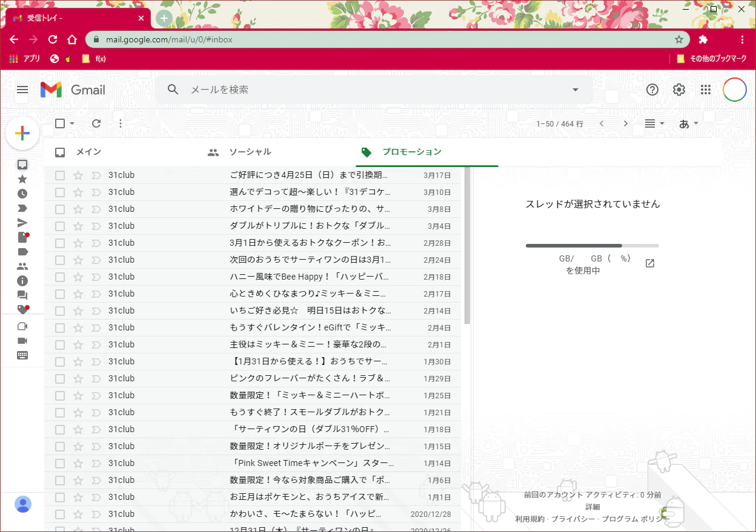
Task: Open the Starred folder in sidebar
Action: pyautogui.click(x=22, y=179)
